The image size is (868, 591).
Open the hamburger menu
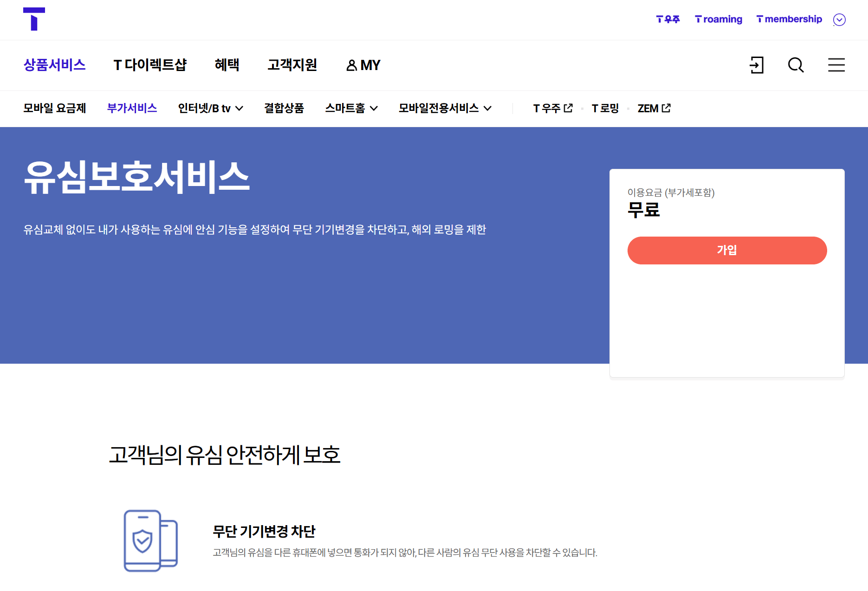click(836, 65)
